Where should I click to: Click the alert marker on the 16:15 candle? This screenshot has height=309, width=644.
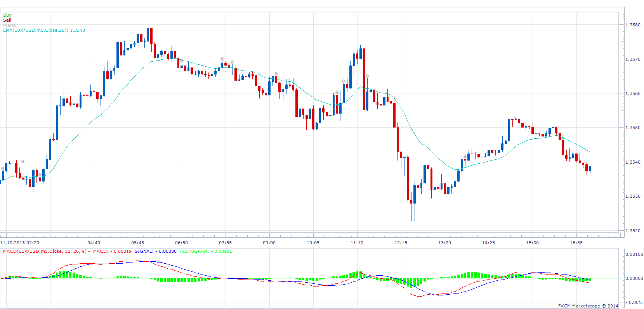tap(563, 138)
